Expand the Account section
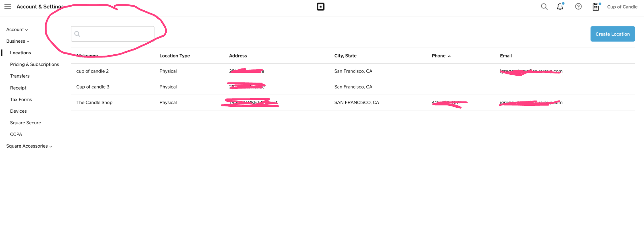Viewport: 644px width, 227px height. [x=17, y=30]
